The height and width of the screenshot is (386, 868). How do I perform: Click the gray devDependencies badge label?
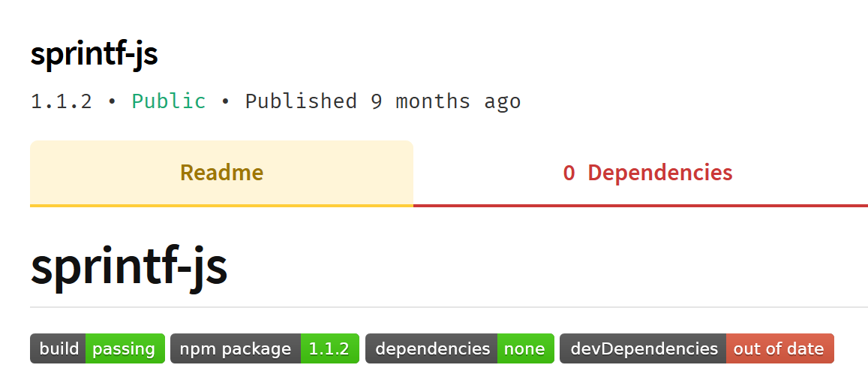[643, 348]
